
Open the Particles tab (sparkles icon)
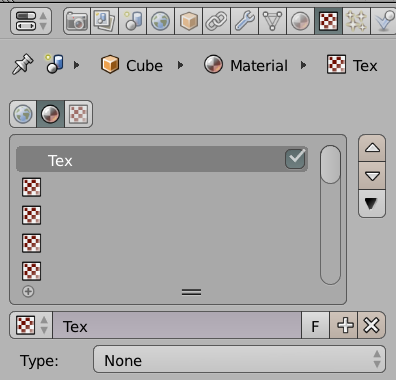pos(356,21)
